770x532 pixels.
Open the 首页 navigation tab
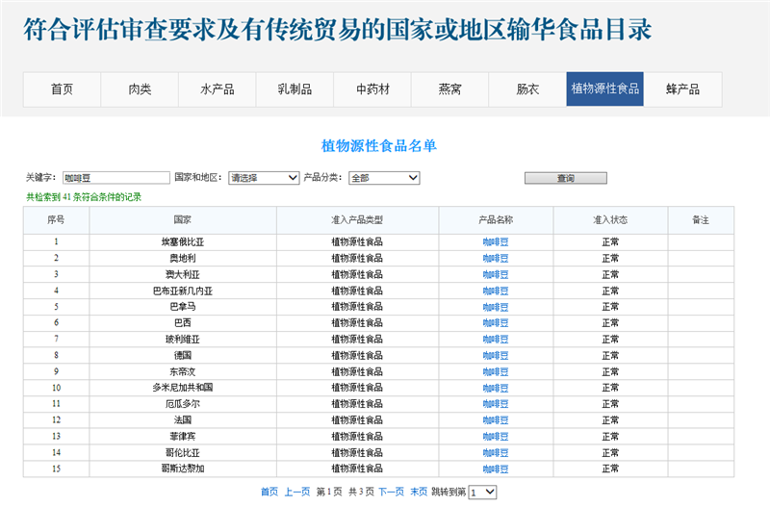(63, 89)
